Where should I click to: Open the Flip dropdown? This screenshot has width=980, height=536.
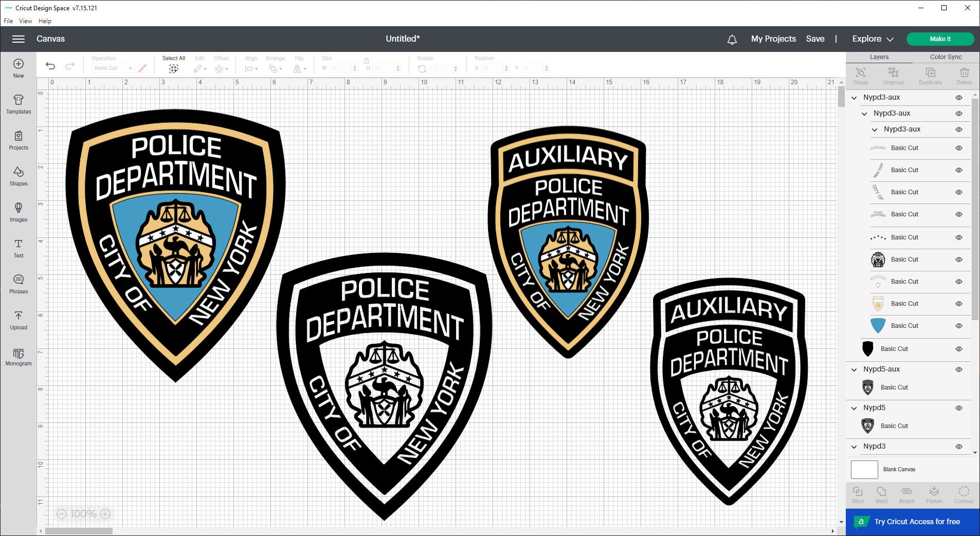(299, 68)
